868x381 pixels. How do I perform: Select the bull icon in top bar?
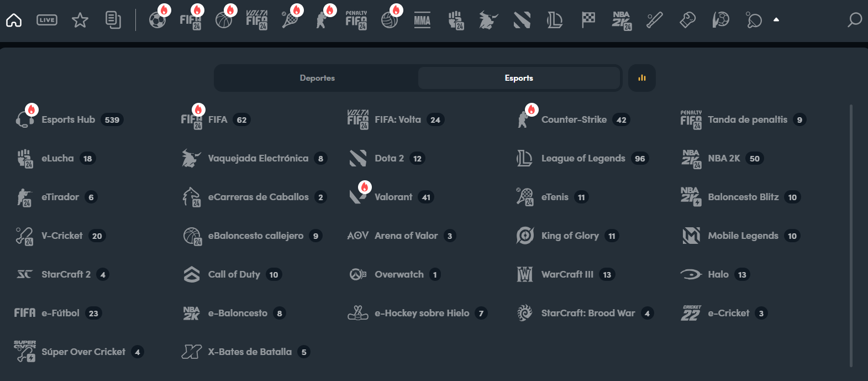[x=488, y=20]
